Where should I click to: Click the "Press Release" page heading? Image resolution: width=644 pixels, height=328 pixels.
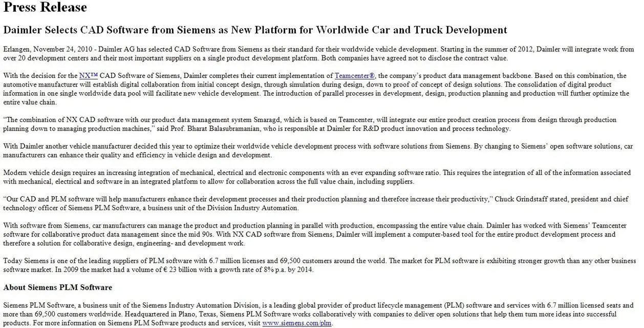click(x=45, y=8)
